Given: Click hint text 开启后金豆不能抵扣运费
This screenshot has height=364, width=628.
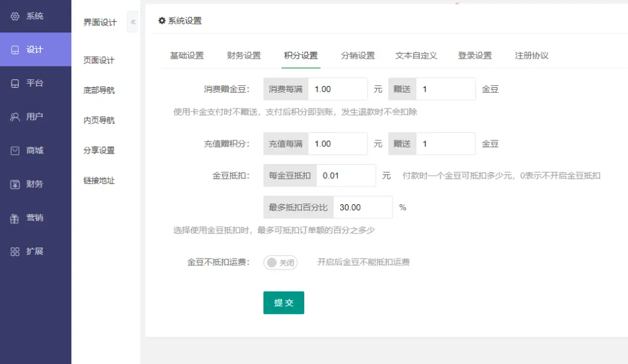Looking at the screenshot, I should [x=363, y=262].
